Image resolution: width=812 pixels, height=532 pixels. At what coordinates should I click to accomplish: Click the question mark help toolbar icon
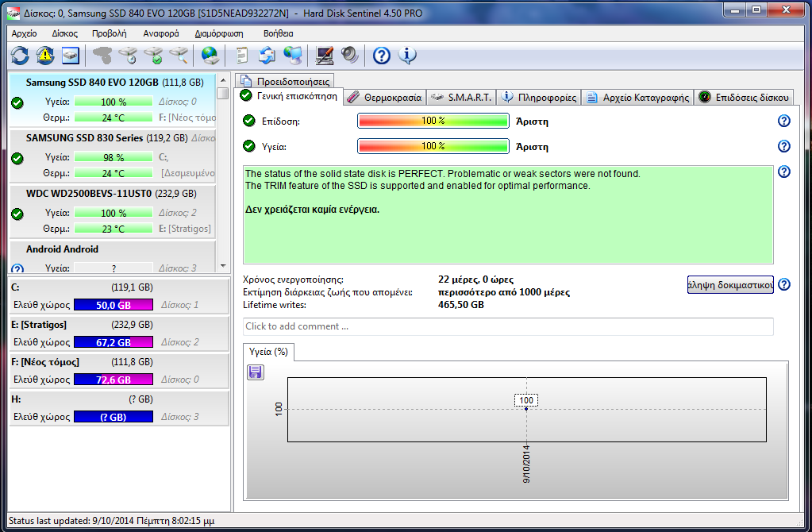tap(382, 56)
